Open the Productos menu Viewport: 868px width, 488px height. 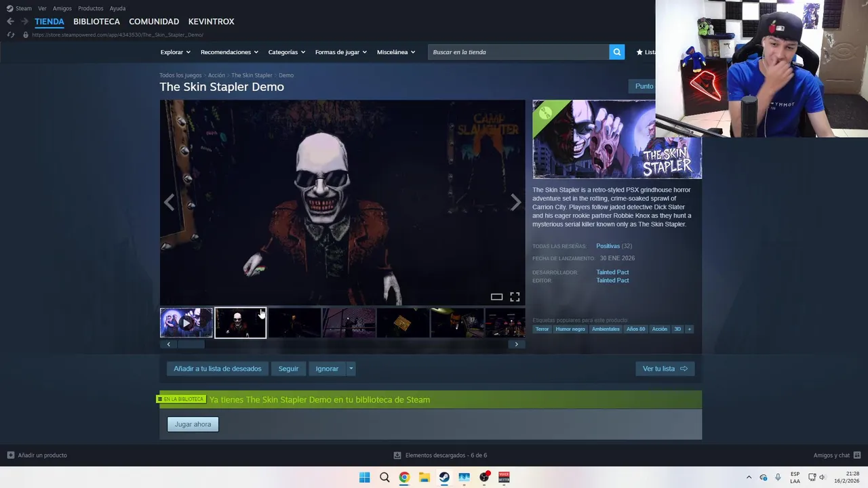point(90,8)
